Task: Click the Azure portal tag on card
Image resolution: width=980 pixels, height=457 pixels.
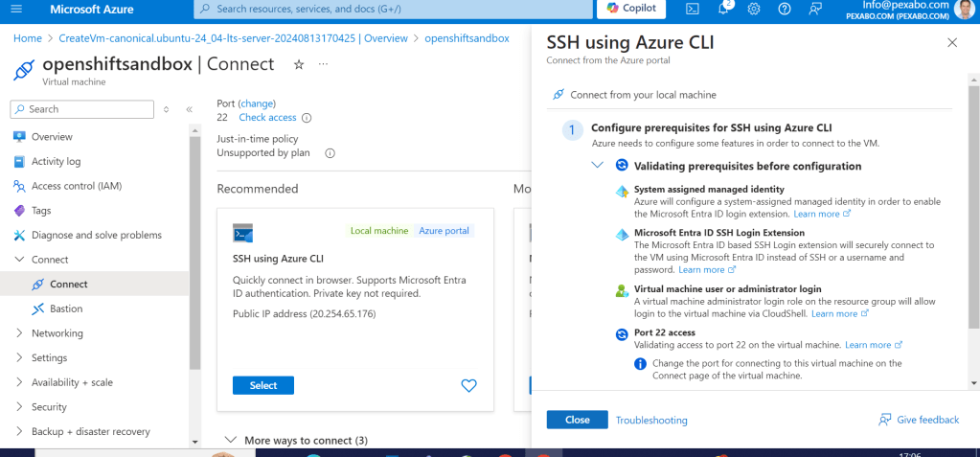Action: [444, 231]
